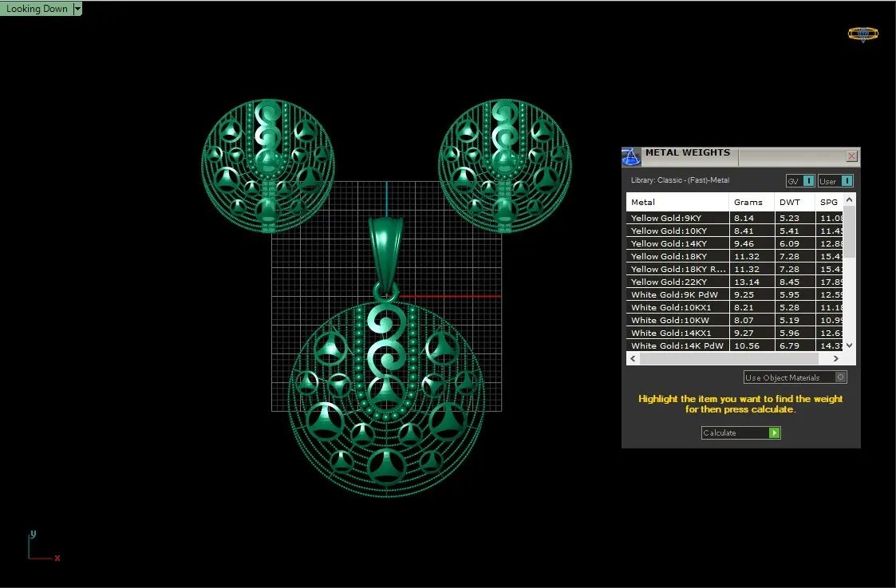The image size is (896, 588).
Task: Select the large circular pendant model
Action: (x=387, y=399)
